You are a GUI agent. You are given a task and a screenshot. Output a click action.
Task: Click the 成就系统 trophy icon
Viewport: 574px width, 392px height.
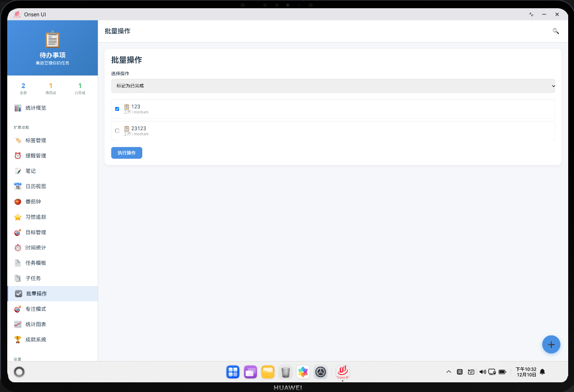pyautogui.click(x=17, y=340)
